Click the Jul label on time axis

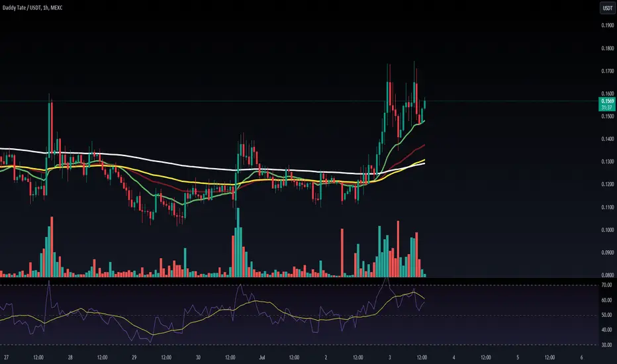coord(262,357)
